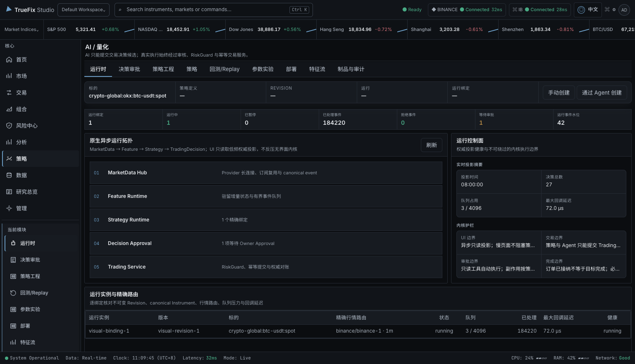
Task: Click the NASDAQ ticker item
Action: 180,29
